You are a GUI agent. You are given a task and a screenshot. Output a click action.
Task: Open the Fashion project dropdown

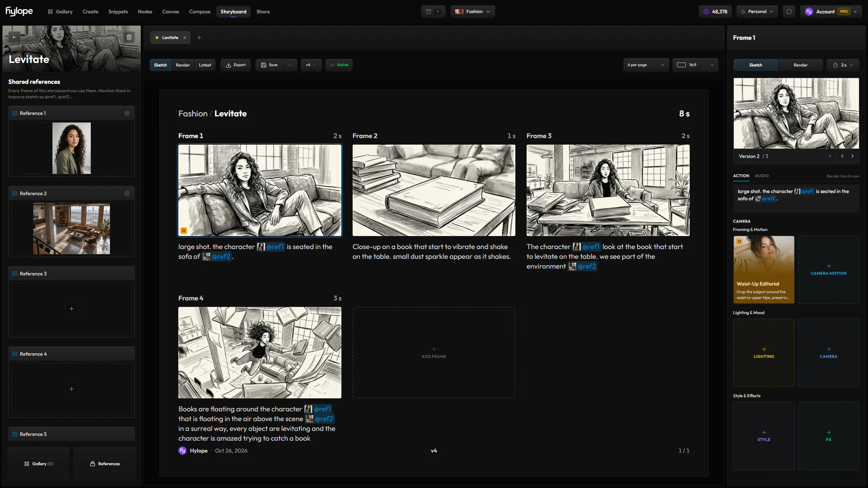tap(473, 12)
